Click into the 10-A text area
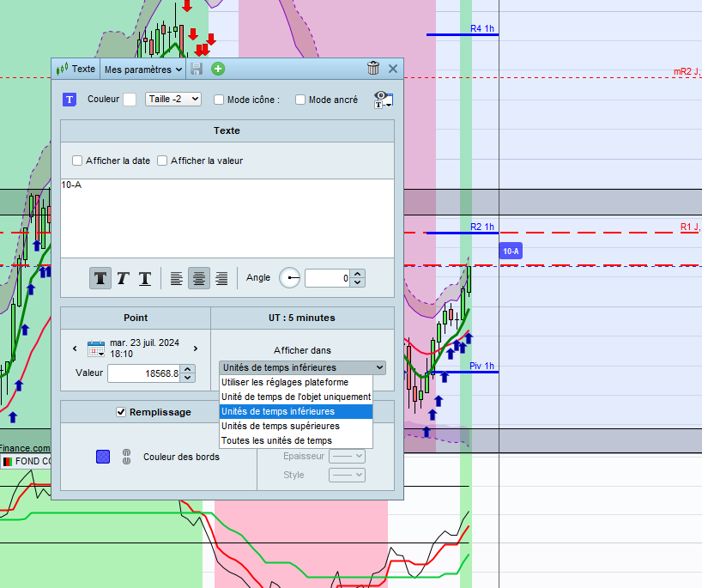The image size is (702, 588). (x=227, y=218)
